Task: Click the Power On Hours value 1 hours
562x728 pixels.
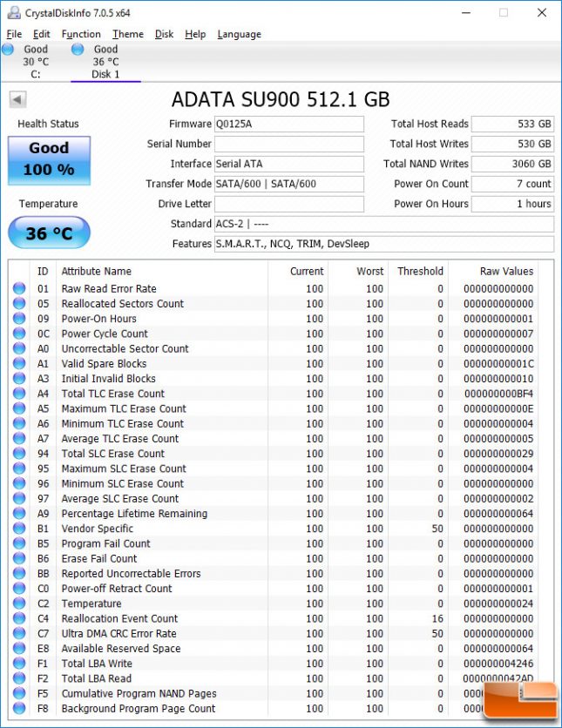Action: click(512, 204)
